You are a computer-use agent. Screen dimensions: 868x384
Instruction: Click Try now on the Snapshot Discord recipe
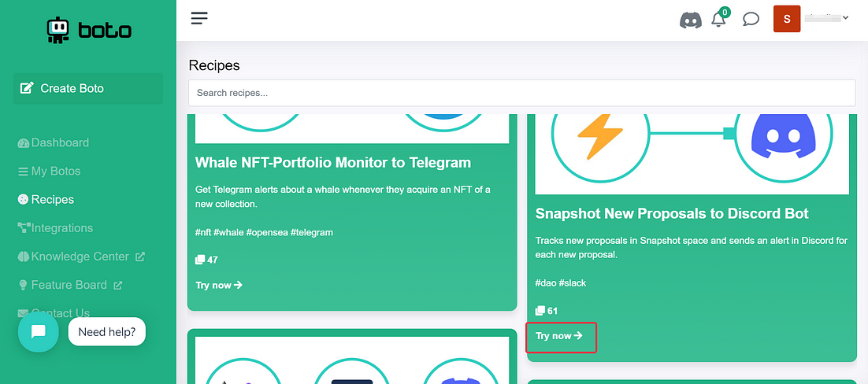(559, 336)
